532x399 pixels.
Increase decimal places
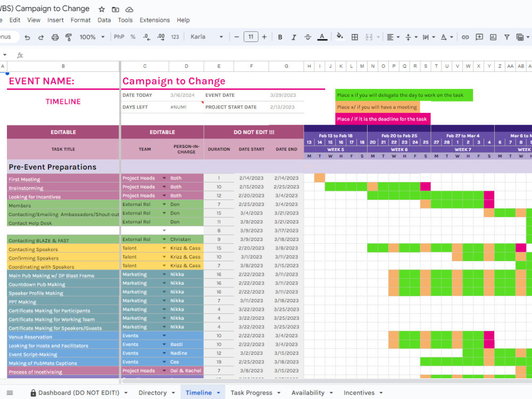click(161, 37)
